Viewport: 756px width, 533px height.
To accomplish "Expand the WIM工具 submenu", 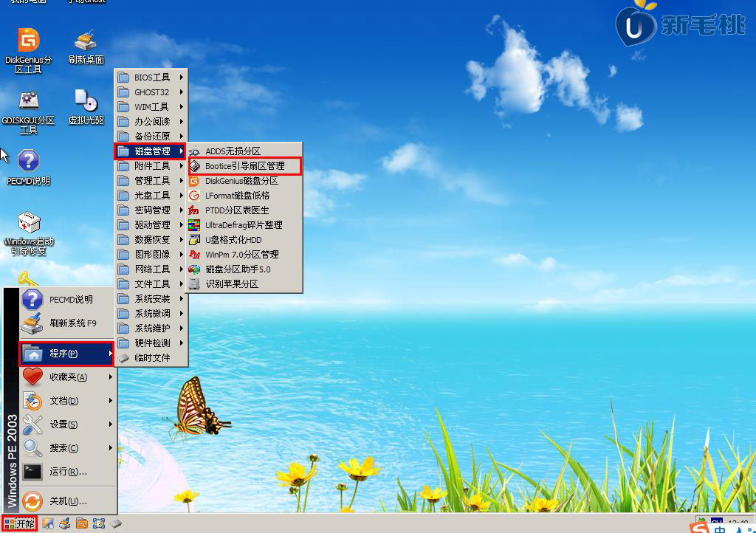I will 151,106.
